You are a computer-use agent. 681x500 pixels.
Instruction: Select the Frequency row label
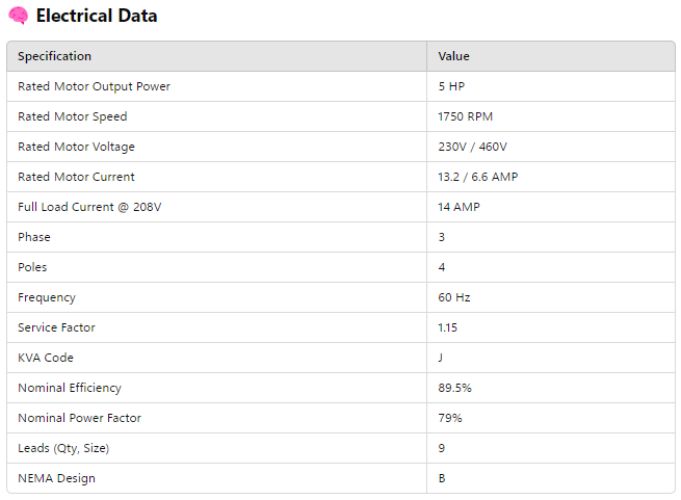pos(46,297)
